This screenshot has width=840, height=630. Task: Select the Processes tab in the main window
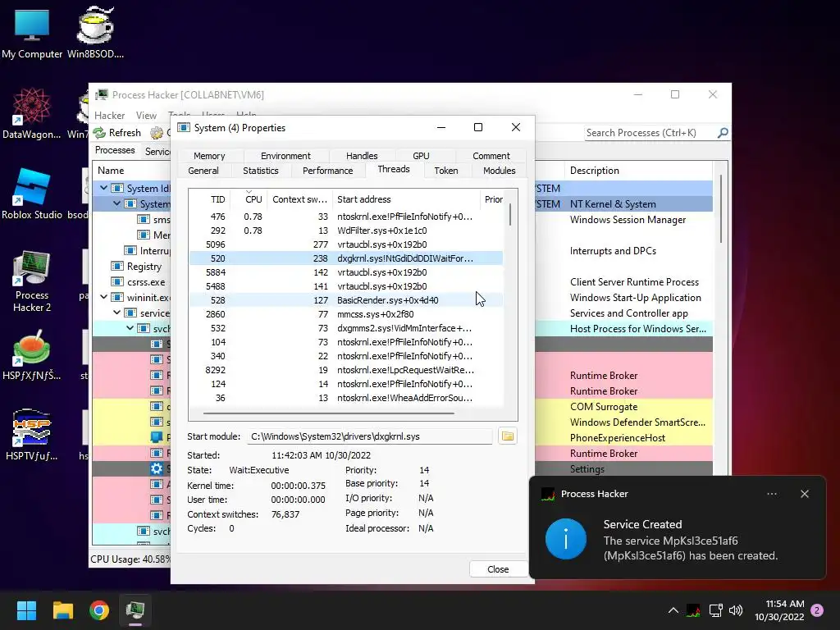[x=115, y=151]
